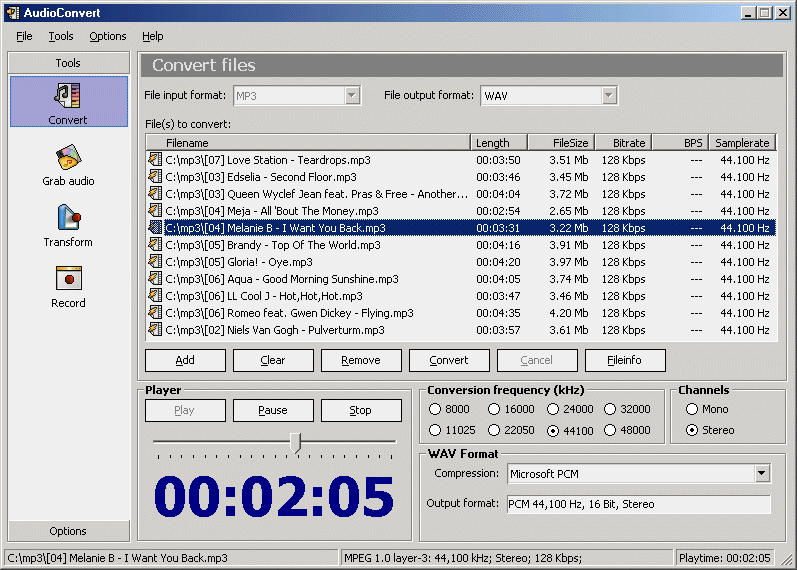
Task: Click the Fileinfo button
Action: pyautogui.click(x=625, y=360)
